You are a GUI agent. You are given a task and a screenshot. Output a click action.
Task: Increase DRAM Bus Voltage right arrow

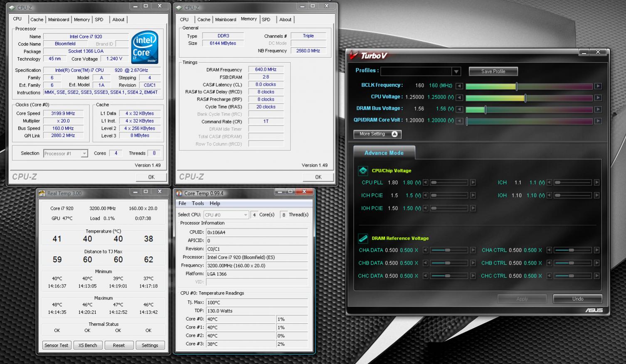click(x=598, y=109)
